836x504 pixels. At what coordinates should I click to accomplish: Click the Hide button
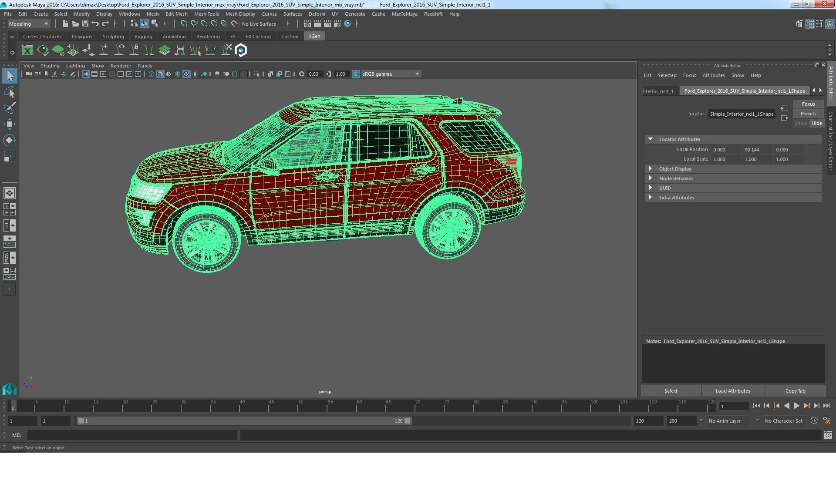tap(816, 123)
